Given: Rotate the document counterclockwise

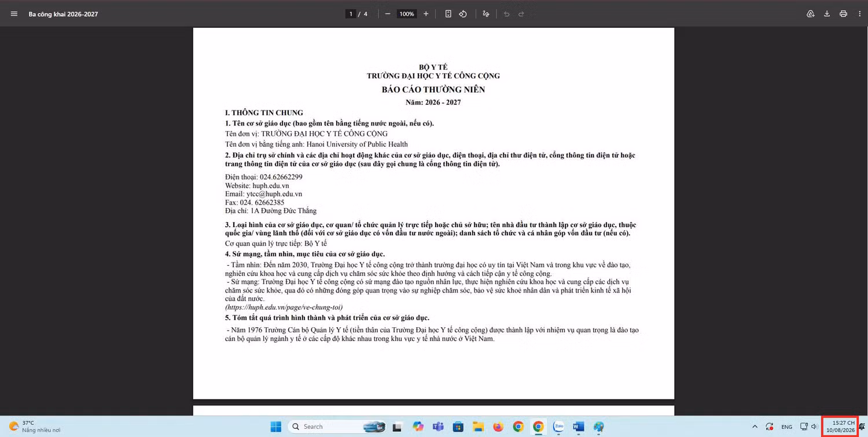Looking at the screenshot, I should point(463,14).
